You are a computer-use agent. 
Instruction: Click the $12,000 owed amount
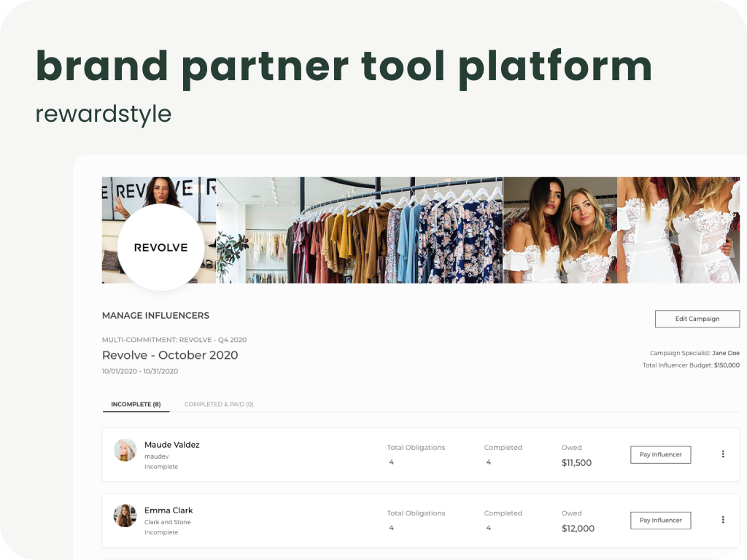click(578, 529)
